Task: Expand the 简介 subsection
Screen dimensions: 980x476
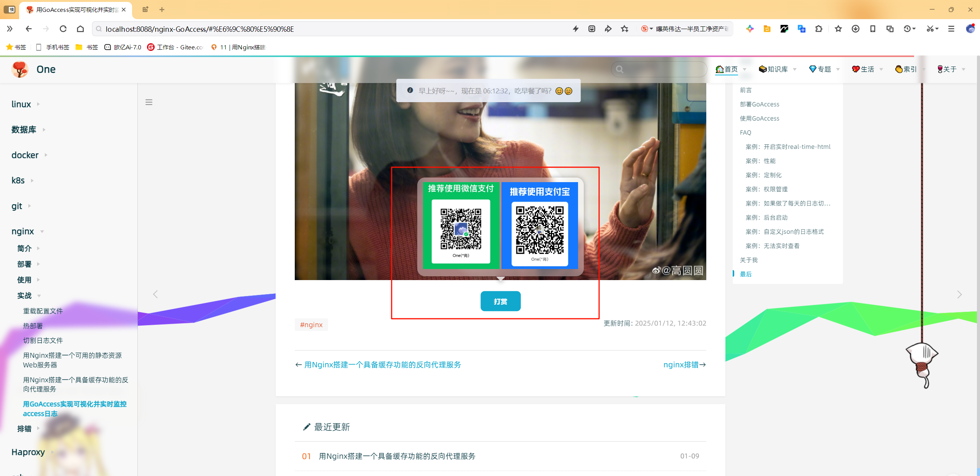Action: tap(28, 248)
